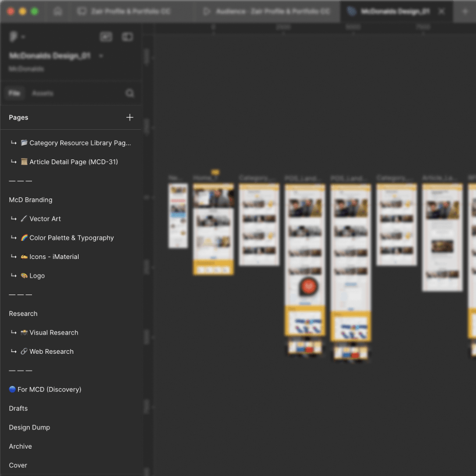
Task: Open the Visual Research page
Action: [71, 333]
